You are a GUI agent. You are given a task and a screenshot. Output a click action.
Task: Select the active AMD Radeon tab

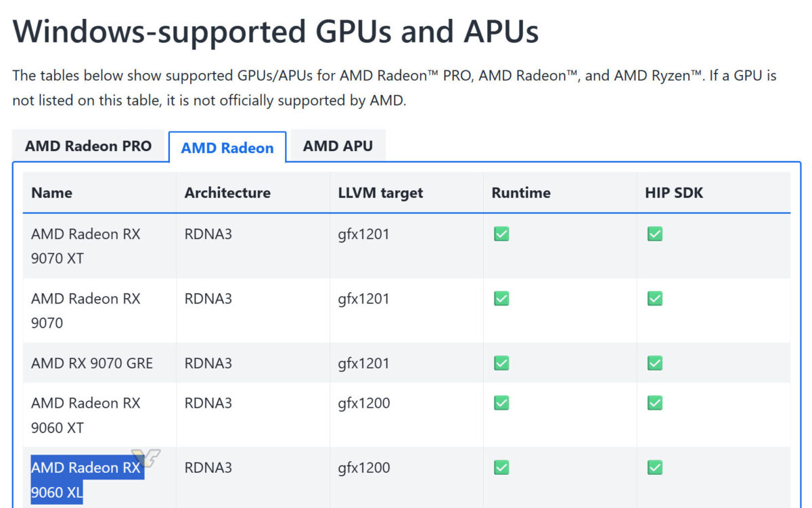(x=227, y=148)
